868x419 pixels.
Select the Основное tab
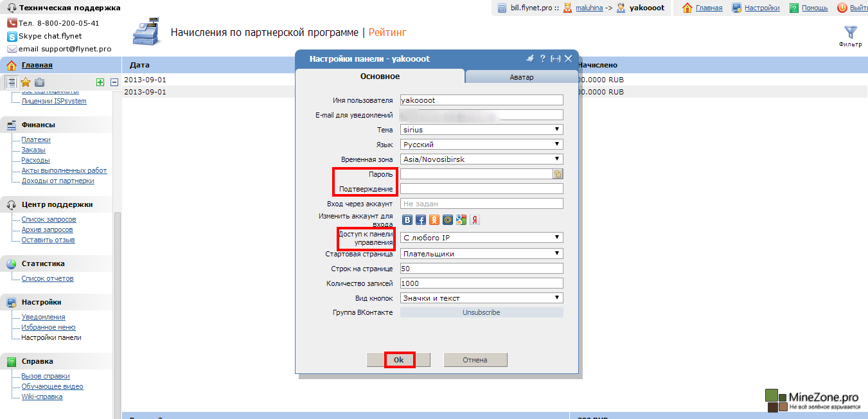(380, 76)
